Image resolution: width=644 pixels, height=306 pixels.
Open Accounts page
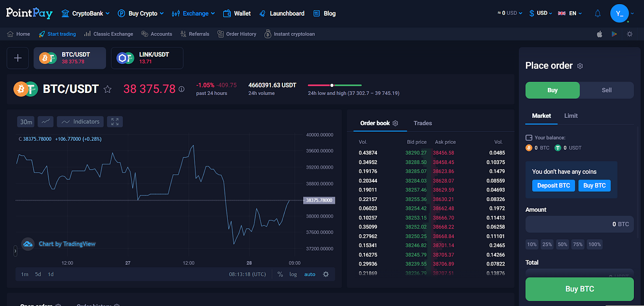pyautogui.click(x=157, y=34)
